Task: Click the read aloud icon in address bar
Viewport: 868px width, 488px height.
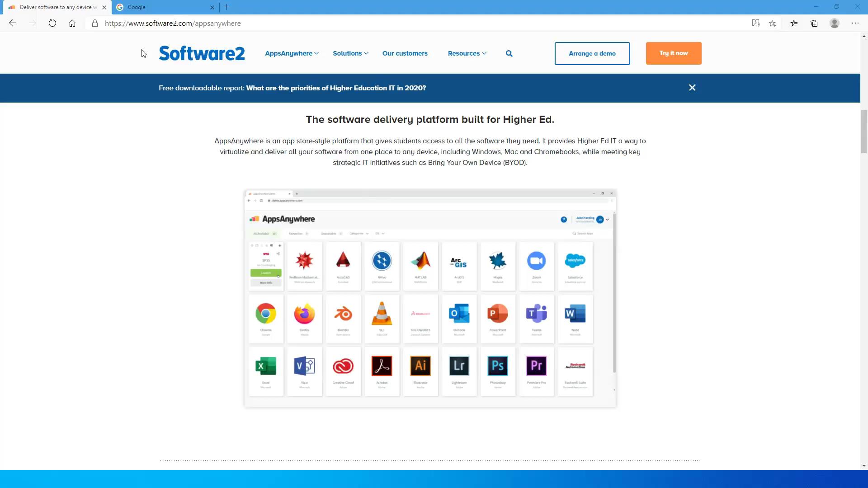Action: [755, 23]
